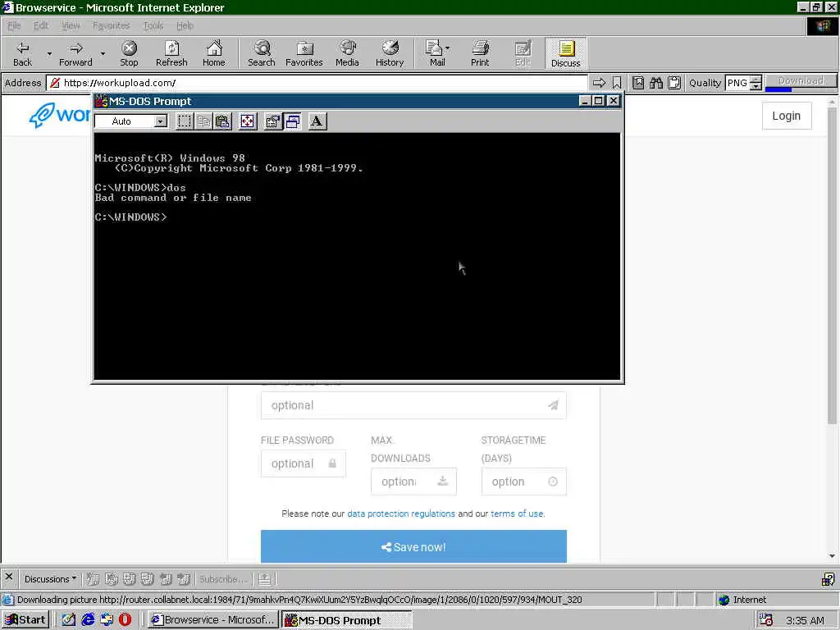Click the bookmarks book icon
This screenshot has width=840, height=630.
point(638,83)
